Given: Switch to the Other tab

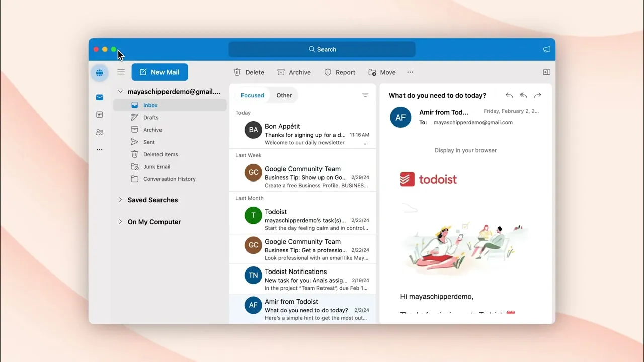Looking at the screenshot, I should [x=284, y=95].
